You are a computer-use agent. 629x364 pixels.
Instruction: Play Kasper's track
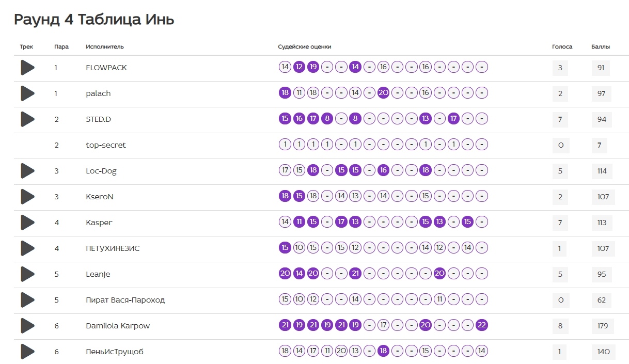coord(27,223)
